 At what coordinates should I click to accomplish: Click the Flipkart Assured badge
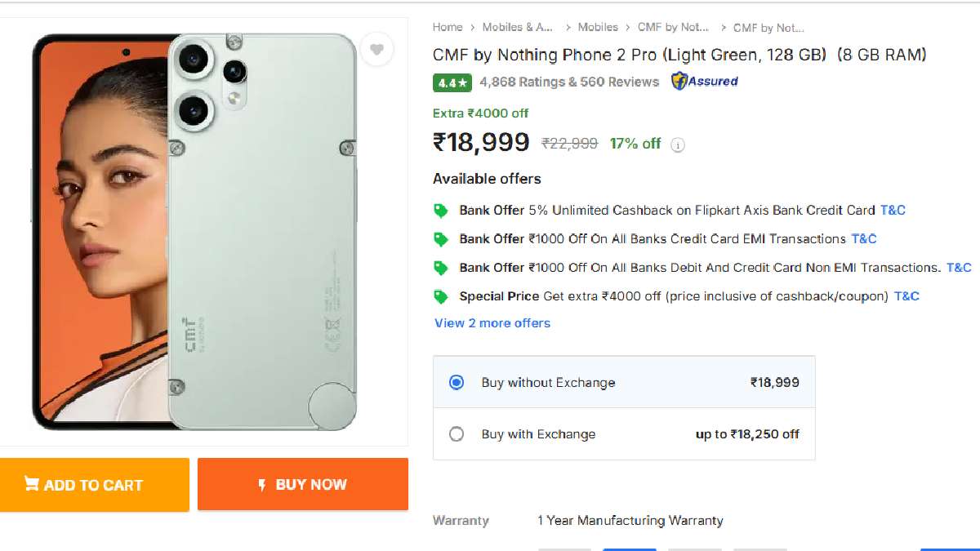[704, 82]
